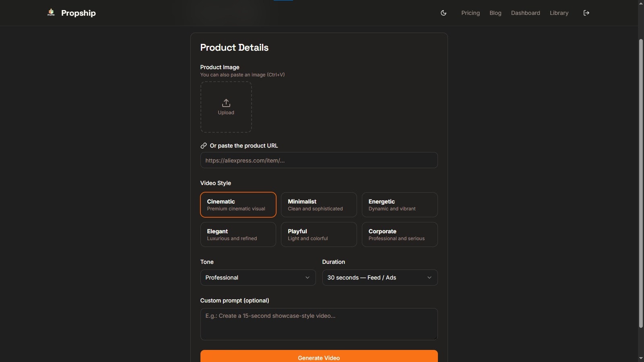The width and height of the screenshot is (644, 362).
Task: Focus the product URL input field
Action: [319, 160]
